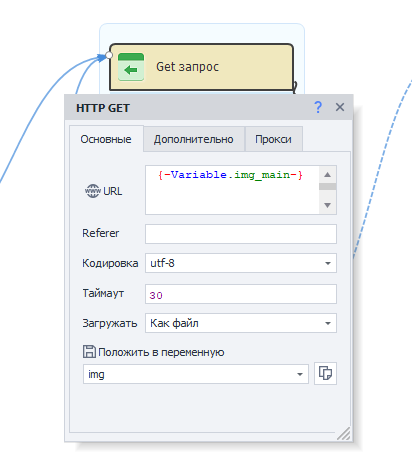Click the resize grip at dialog corner
The height and width of the screenshot is (452, 412).
(344, 434)
